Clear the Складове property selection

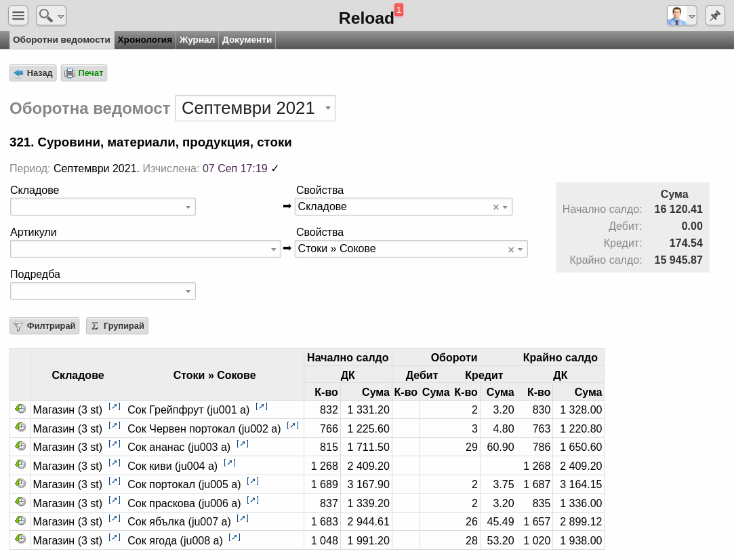pos(495,207)
